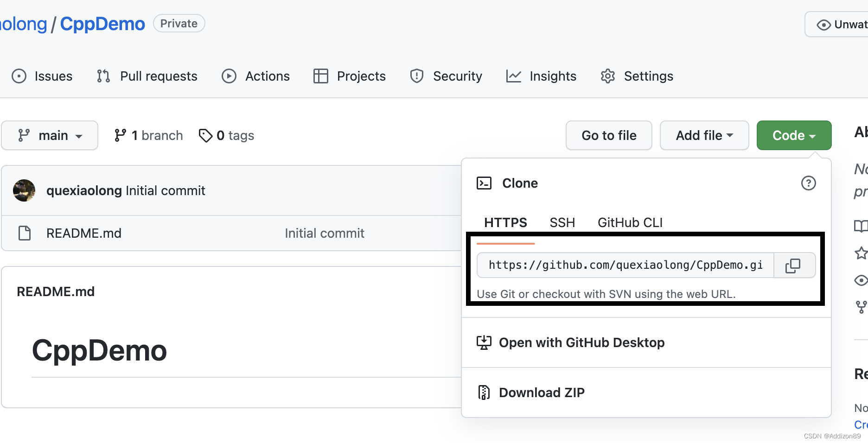
Task: Click the README.md heading in the preview box
Action: click(x=56, y=291)
